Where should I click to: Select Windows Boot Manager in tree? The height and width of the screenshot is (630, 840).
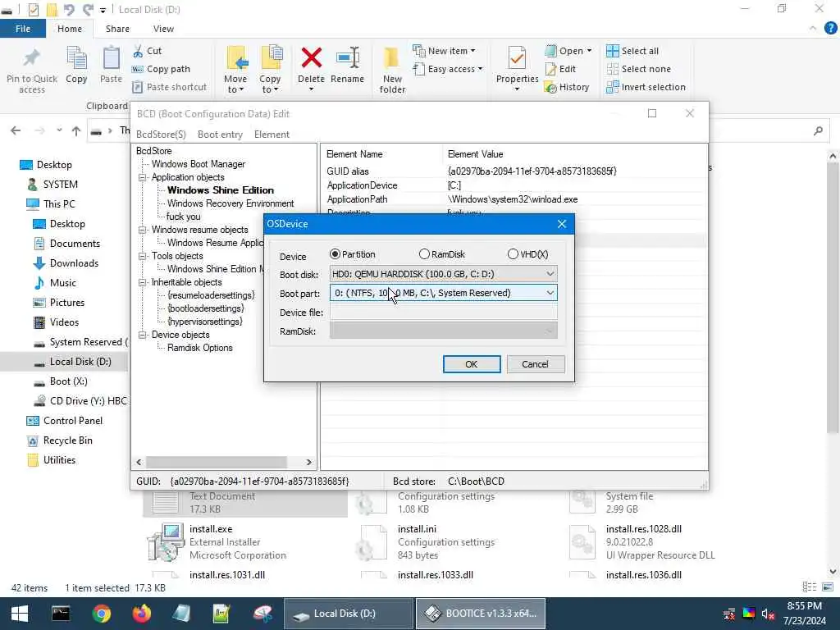click(x=199, y=164)
